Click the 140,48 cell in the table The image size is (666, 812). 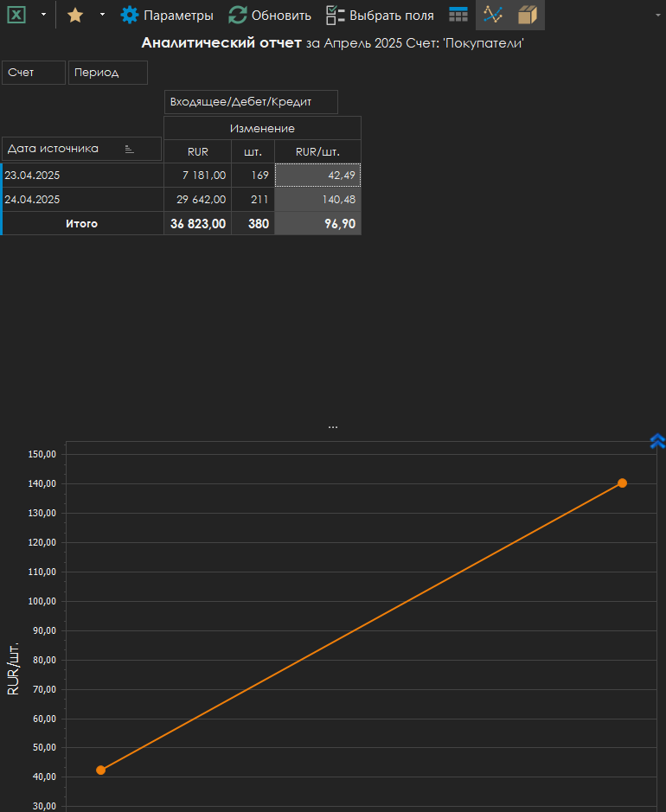click(317, 200)
